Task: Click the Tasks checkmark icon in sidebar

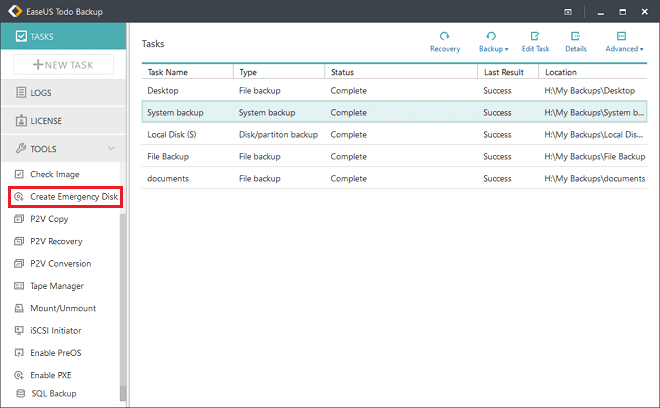Action: point(21,36)
